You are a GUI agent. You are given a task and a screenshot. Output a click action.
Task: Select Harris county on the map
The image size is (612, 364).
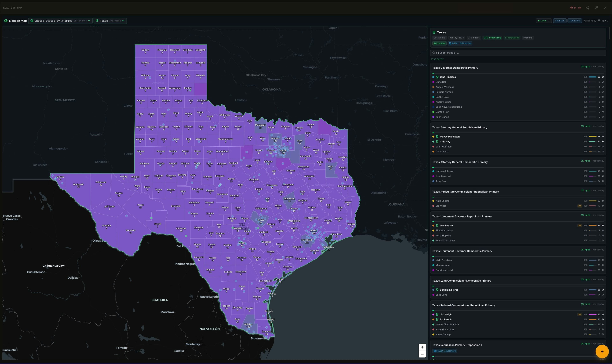pyautogui.click(x=313, y=232)
